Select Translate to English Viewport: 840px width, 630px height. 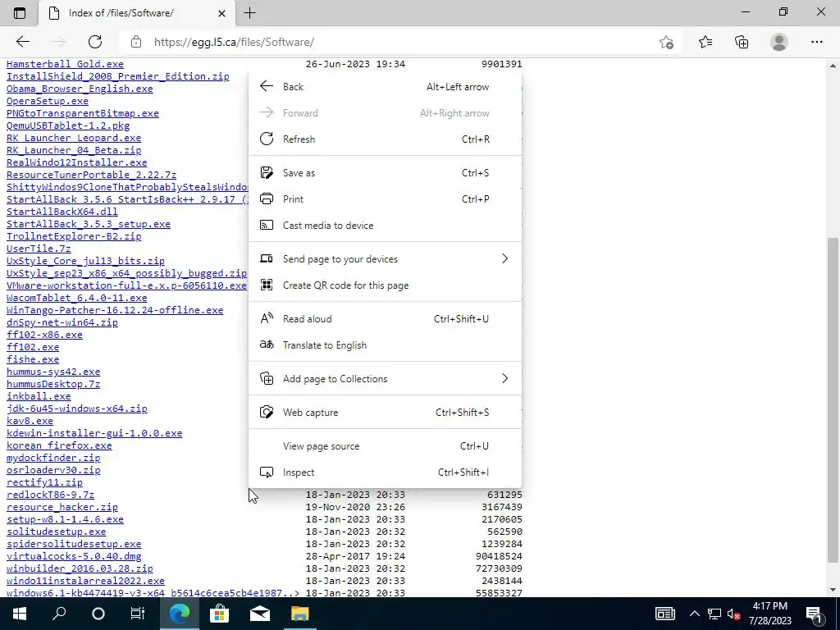pyautogui.click(x=386, y=345)
